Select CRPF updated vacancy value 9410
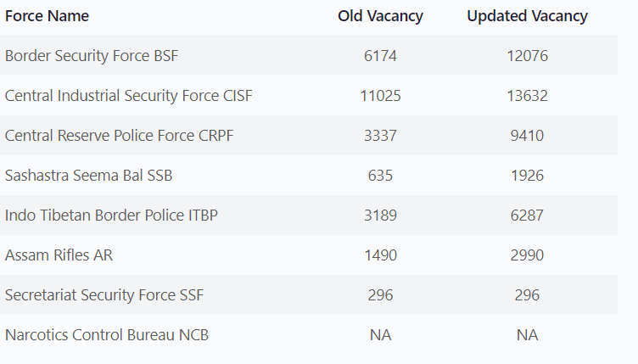This screenshot has height=364, width=638. point(527,136)
